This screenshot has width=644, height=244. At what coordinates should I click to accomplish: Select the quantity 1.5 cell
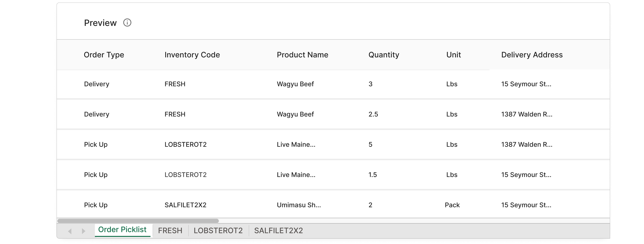373,175
